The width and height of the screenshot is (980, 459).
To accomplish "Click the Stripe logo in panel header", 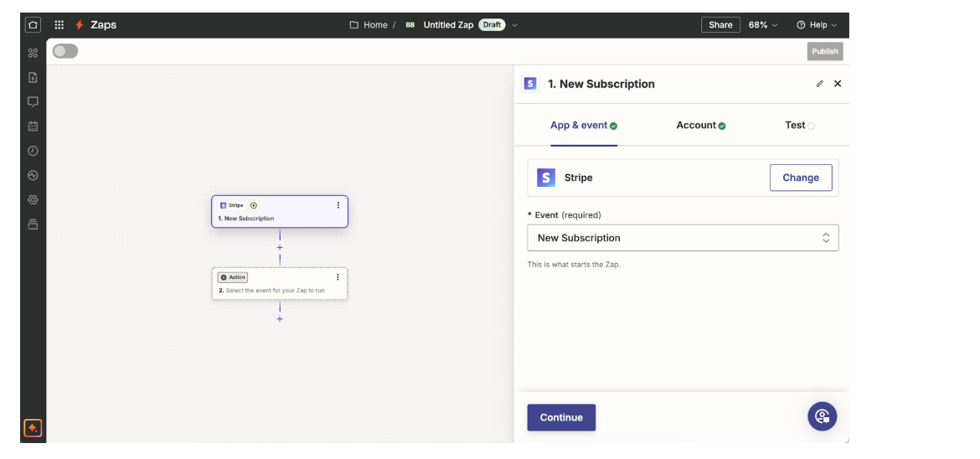I will (x=530, y=84).
